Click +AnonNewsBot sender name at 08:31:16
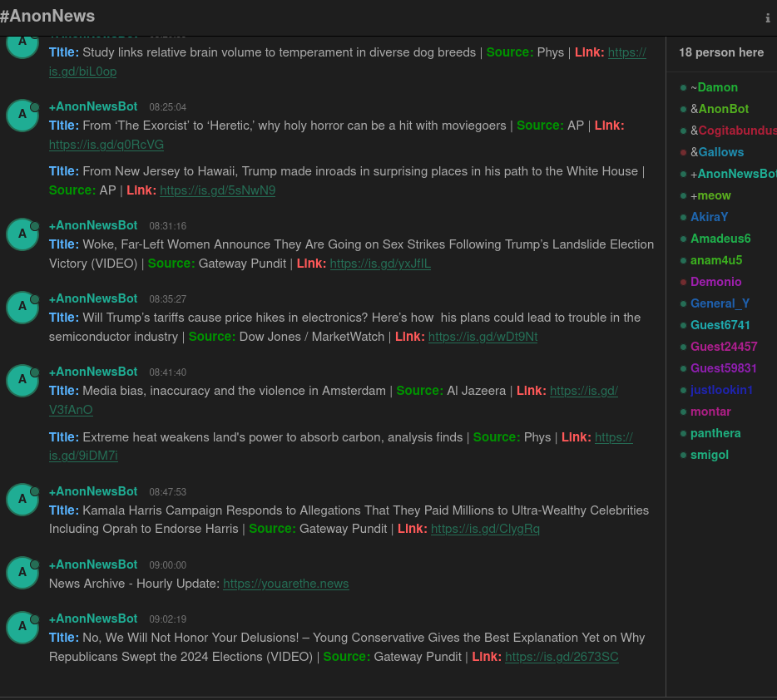777x700 pixels. [x=93, y=225]
